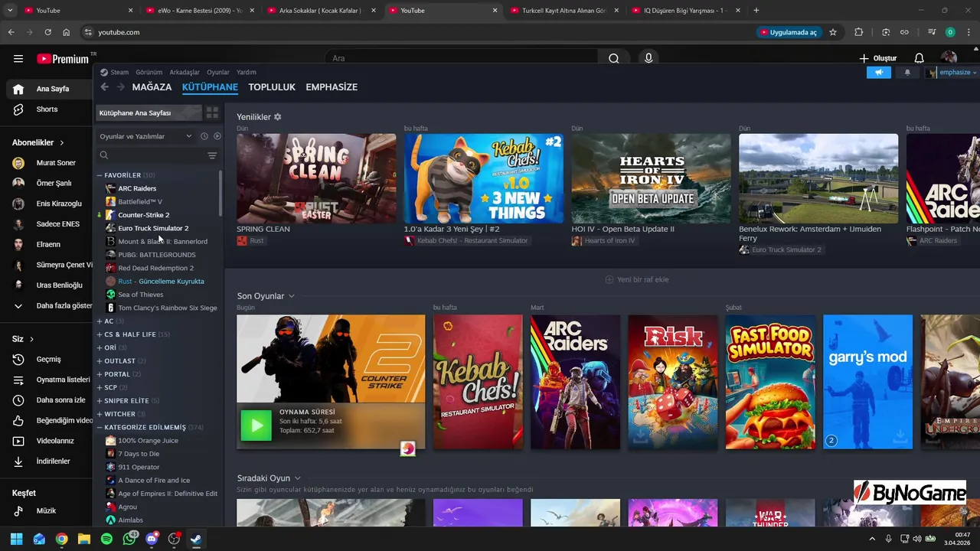Open the Windows Start menu
980x551 pixels.
point(16,539)
